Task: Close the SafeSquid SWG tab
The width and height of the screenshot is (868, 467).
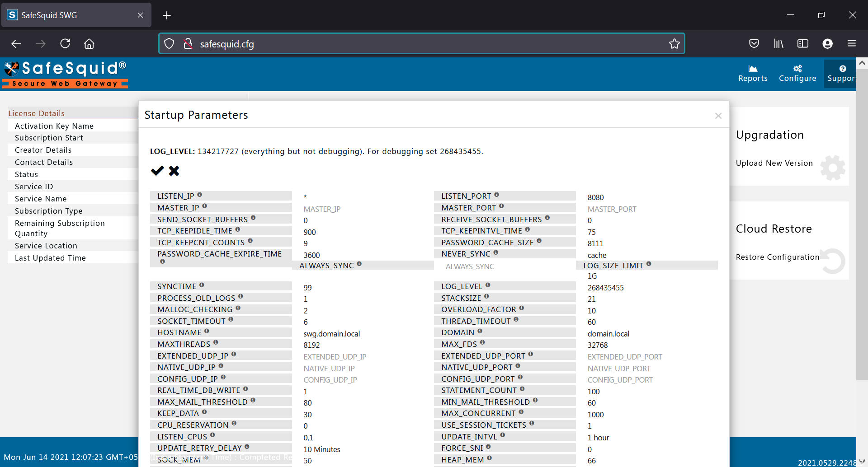Action: pyautogui.click(x=140, y=15)
